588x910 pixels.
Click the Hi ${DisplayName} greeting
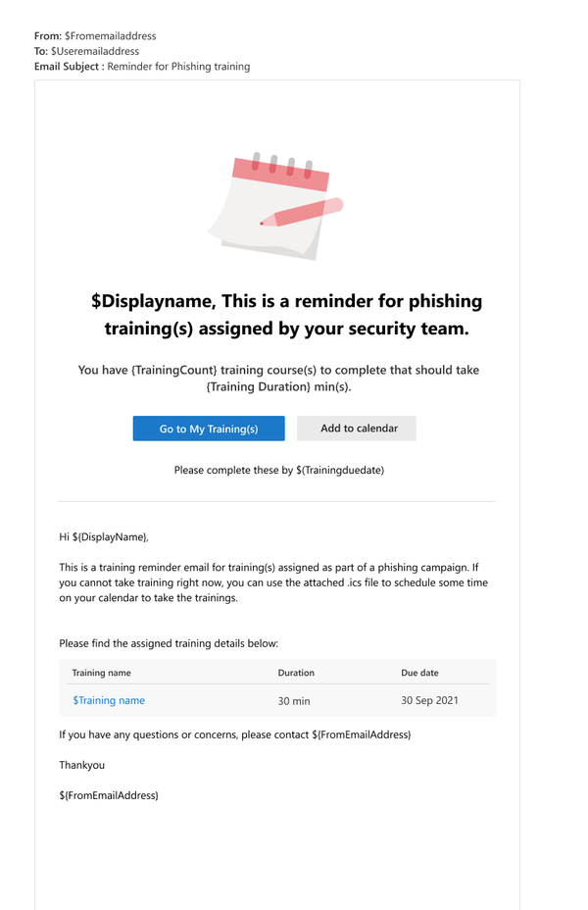click(104, 537)
